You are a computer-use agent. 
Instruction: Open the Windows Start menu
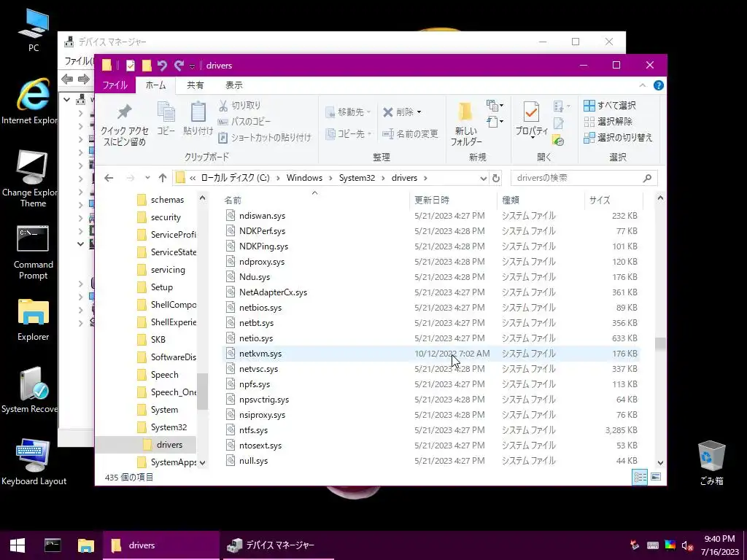pos(18,545)
